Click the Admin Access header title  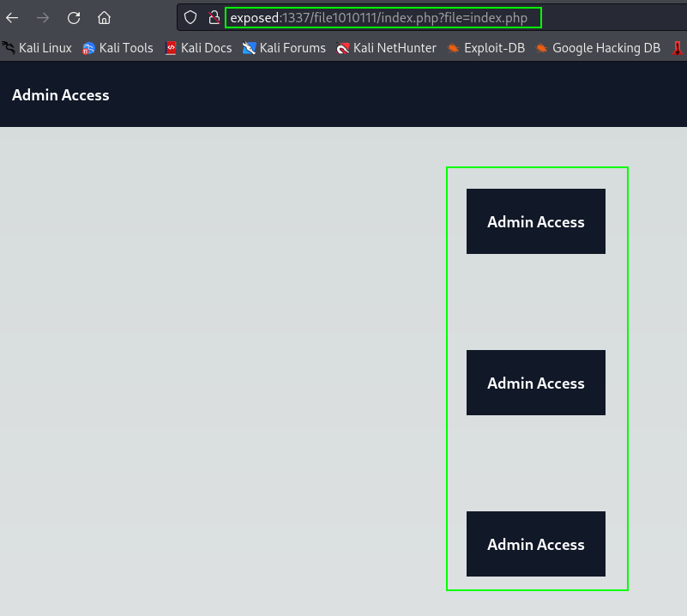(60, 95)
